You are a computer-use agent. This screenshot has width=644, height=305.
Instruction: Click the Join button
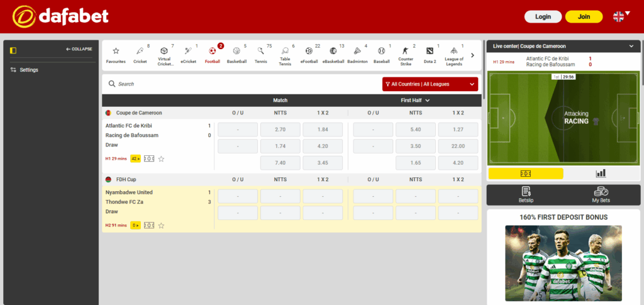click(x=584, y=16)
